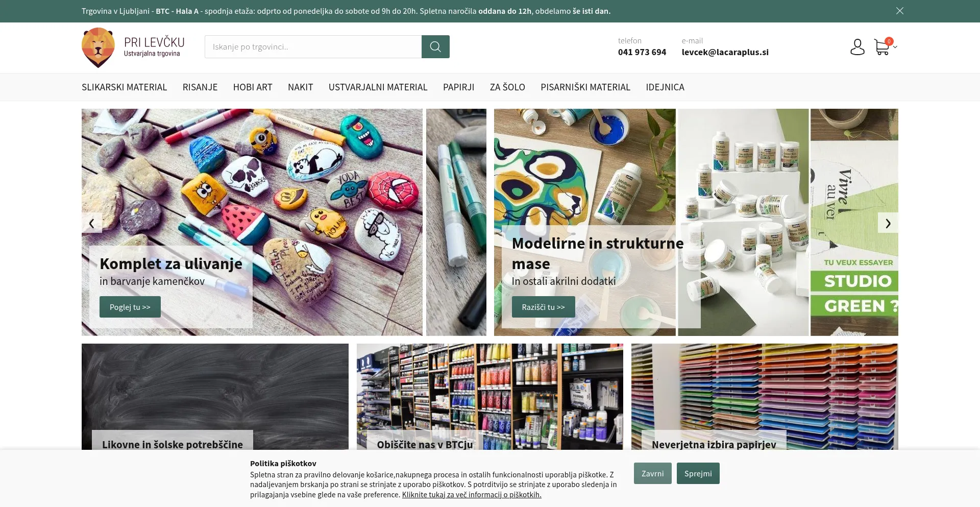Select the Hobi Art menu item
The height and width of the screenshot is (507, 980).
(253, 87)
